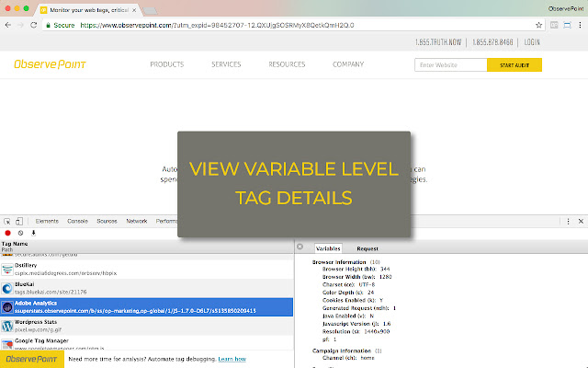Close the tag details pane
Image resolution: width=588 pixels, height=368 pixels.
coord(300,247)
